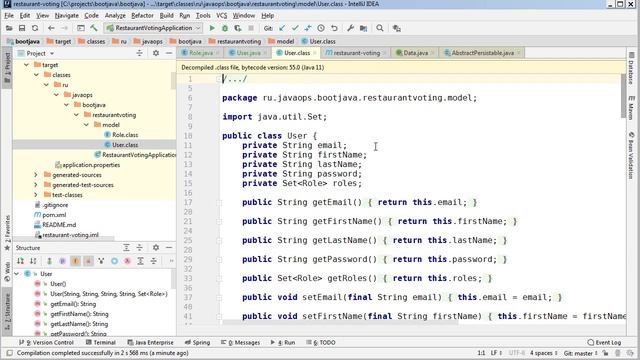Click the Build project hammer icon
640x360 pixels.
click(x=94, y=28)
